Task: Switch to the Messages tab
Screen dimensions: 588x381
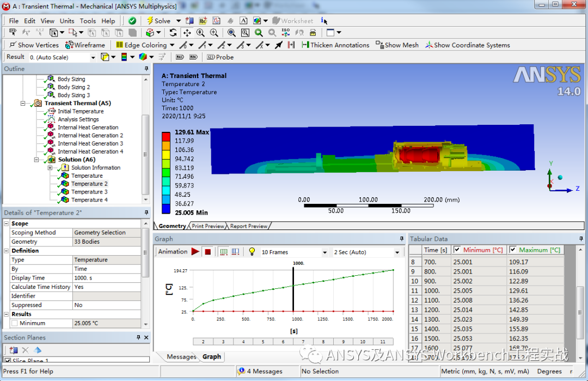Action: point(181,356)
